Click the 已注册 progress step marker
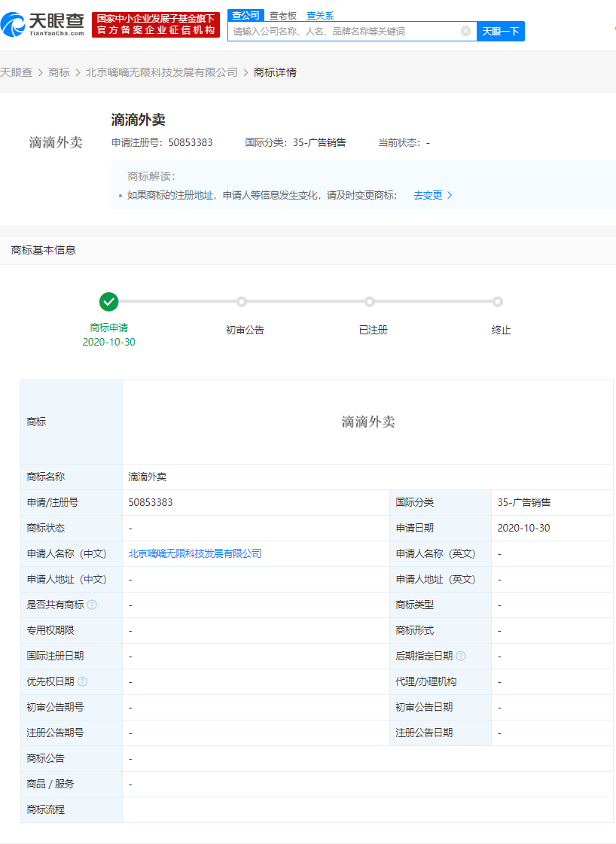616x844 pixels. (x=370, y=302)
